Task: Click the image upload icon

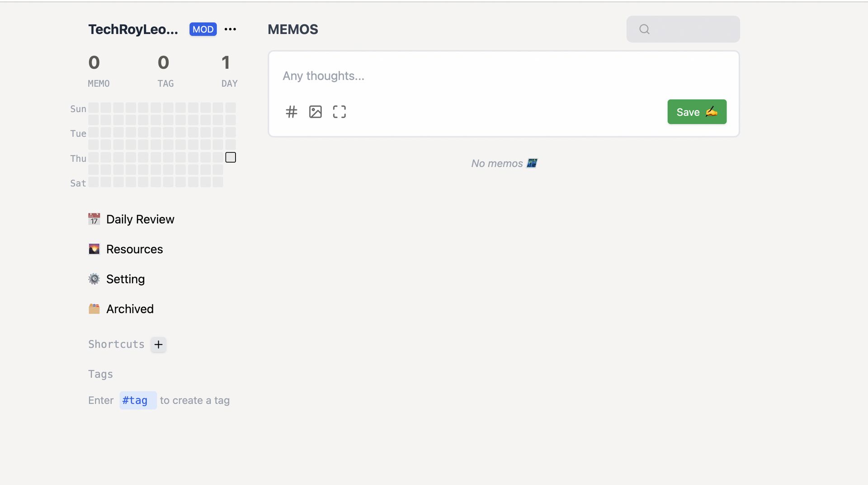Action: [x=316, y=112]
